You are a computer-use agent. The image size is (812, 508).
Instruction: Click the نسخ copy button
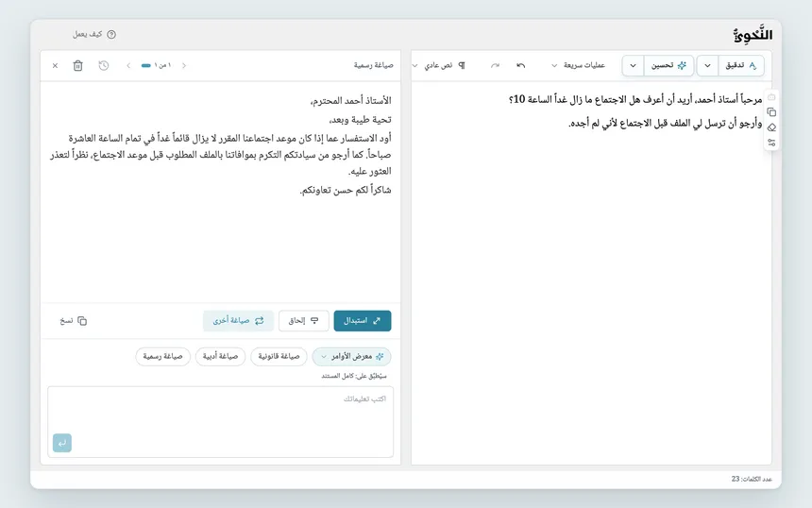[73, 321]
